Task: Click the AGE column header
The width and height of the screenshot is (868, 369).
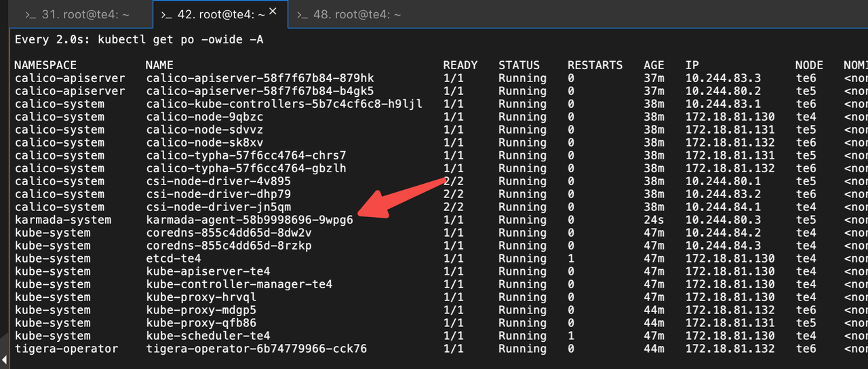Action: click(654, 65)
